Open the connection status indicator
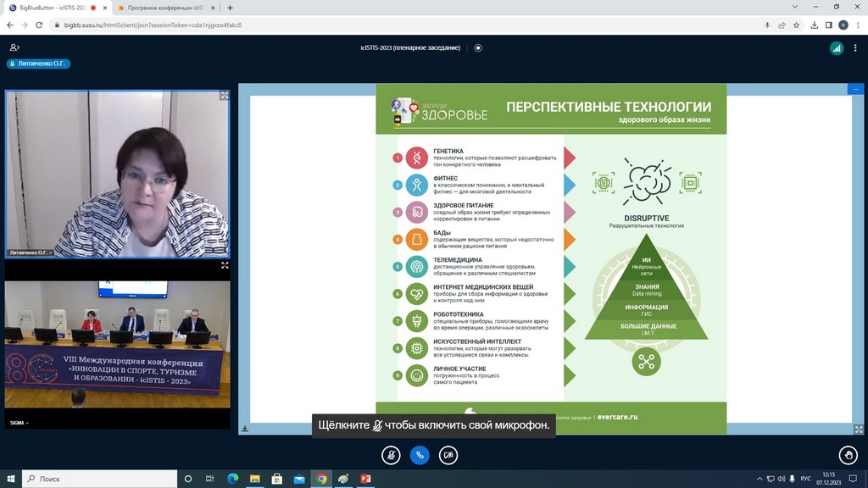 837,48
